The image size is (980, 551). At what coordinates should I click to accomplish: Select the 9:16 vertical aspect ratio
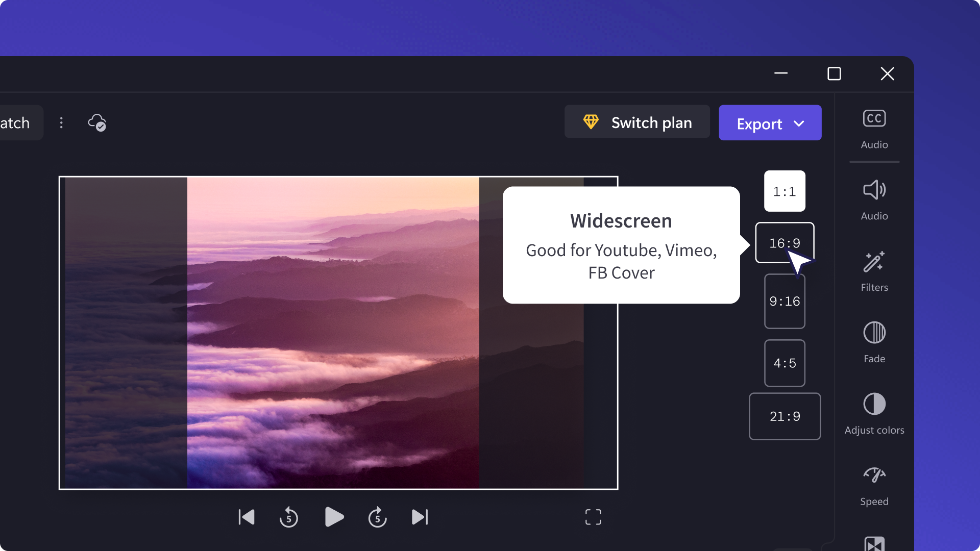tap(785, 302)
